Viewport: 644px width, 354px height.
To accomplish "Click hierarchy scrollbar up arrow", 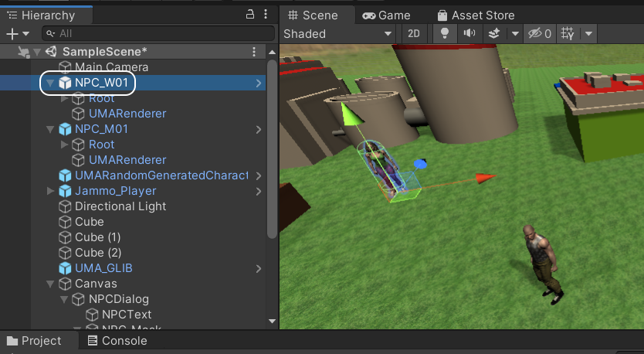I will coord(272,53).
